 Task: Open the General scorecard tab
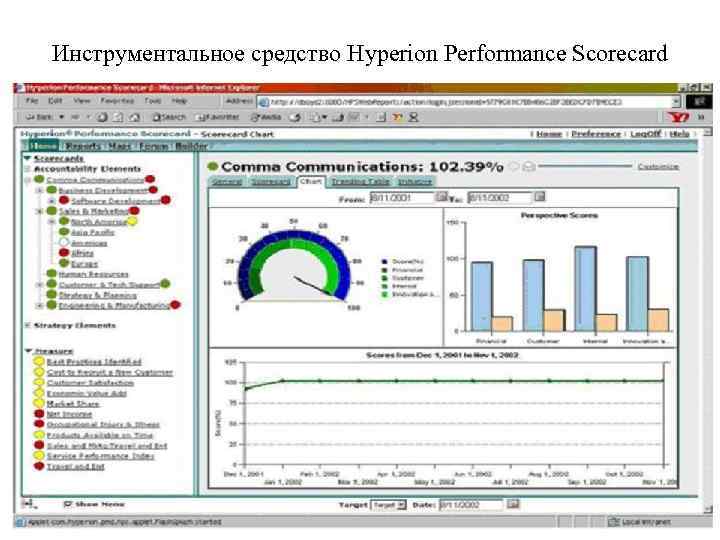(227, 181)
